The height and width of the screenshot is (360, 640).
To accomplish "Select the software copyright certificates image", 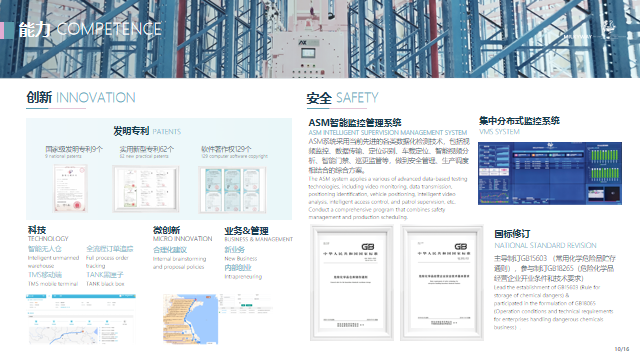I will click(232, 190).
